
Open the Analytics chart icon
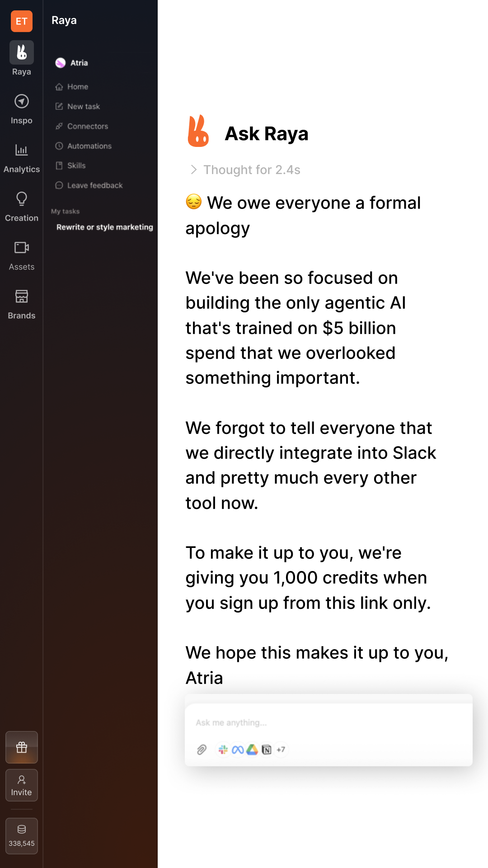pos(22,150)
